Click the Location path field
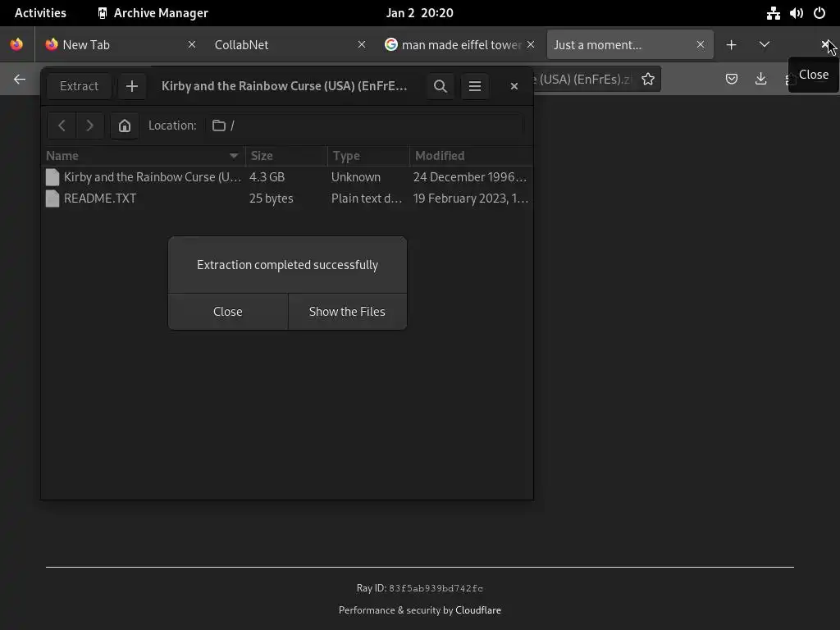 pyautogui.click(x=365, y=126)
